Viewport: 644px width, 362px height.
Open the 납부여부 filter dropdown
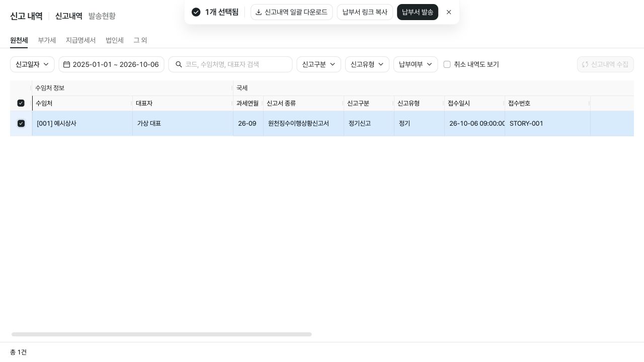(x=416, y=64)
